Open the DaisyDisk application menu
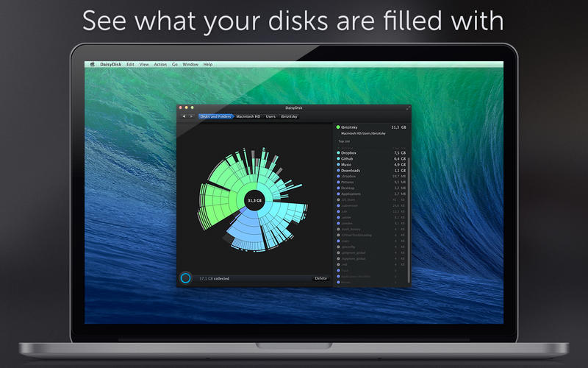The image size is (588, 368). pos(111,65)
